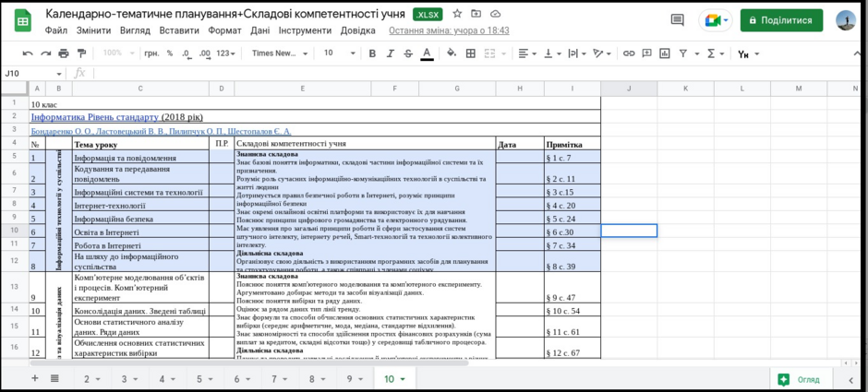Select the Paint format roller icon
Screen dimensions: 868x392
click(82, 53)
